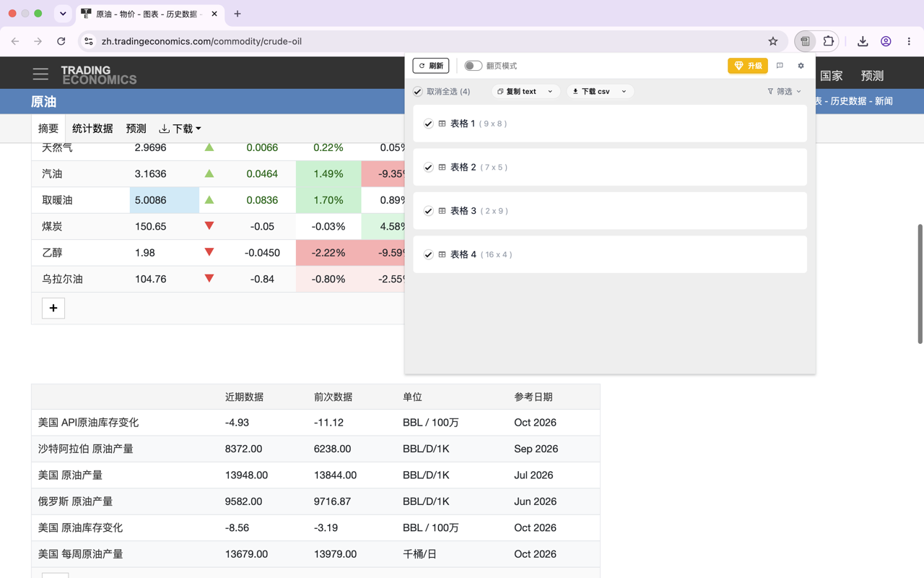924x578 pixels.
Task: Switch to the 预测 tab below header
Action: pos(136,129)
